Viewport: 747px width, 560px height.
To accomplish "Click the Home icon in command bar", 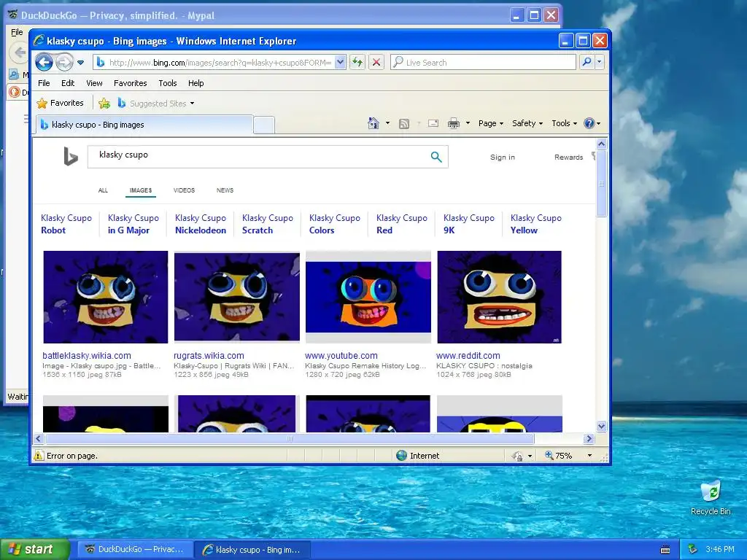I will click(373, 123).
